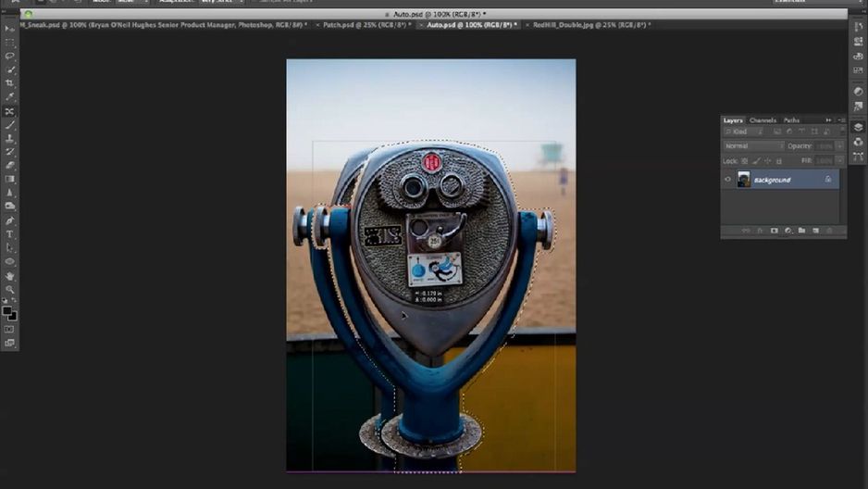
Task: Swap foreground and background colors
Action: point(14,300)
